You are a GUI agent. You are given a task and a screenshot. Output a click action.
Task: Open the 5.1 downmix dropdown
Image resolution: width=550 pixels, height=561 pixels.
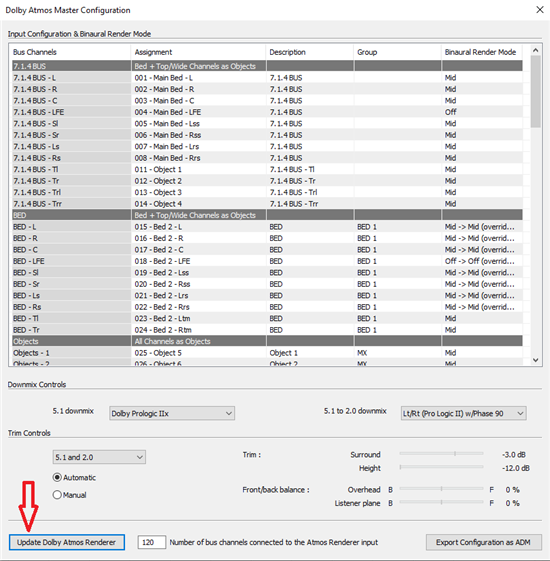point(172,413)
